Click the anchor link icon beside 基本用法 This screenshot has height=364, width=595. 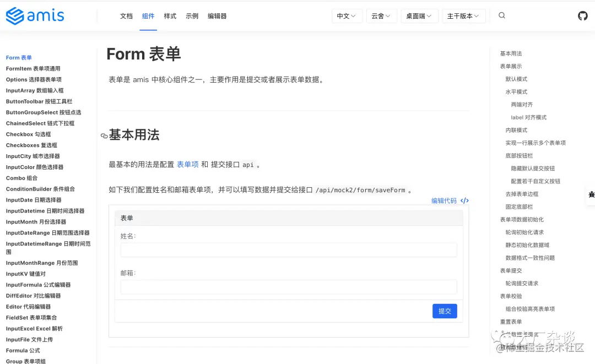pos(104,135)
